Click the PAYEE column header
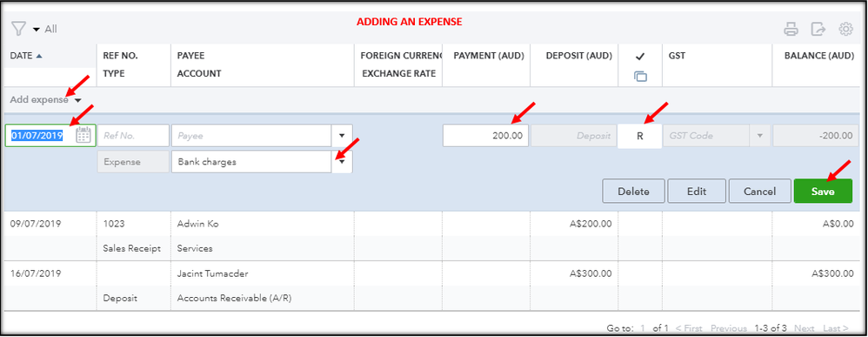The width and height of the screenshot is (868, 337). [191, 56]
